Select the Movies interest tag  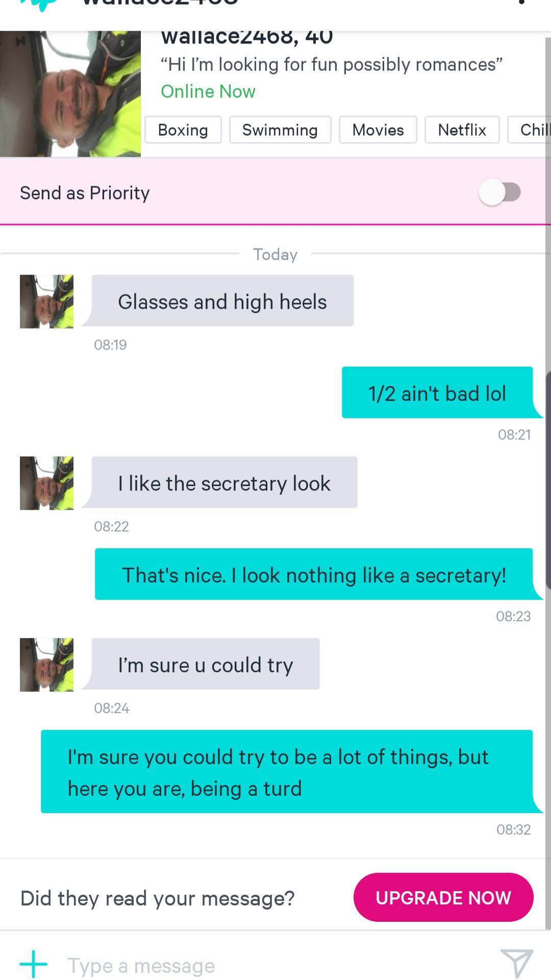click(378, 130)
